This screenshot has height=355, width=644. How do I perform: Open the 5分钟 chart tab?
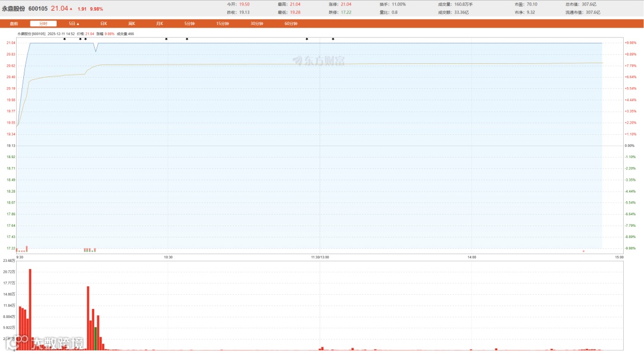[x=190, y=23]
